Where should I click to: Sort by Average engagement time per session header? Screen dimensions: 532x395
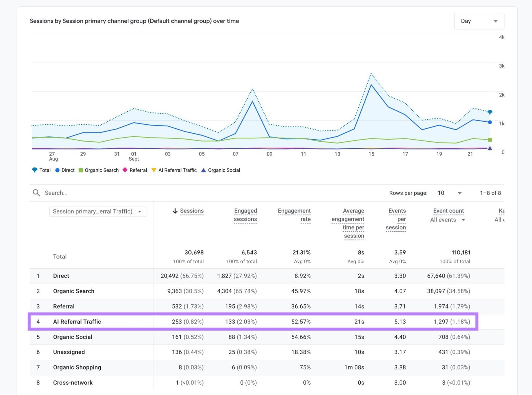tap(348, 223)
